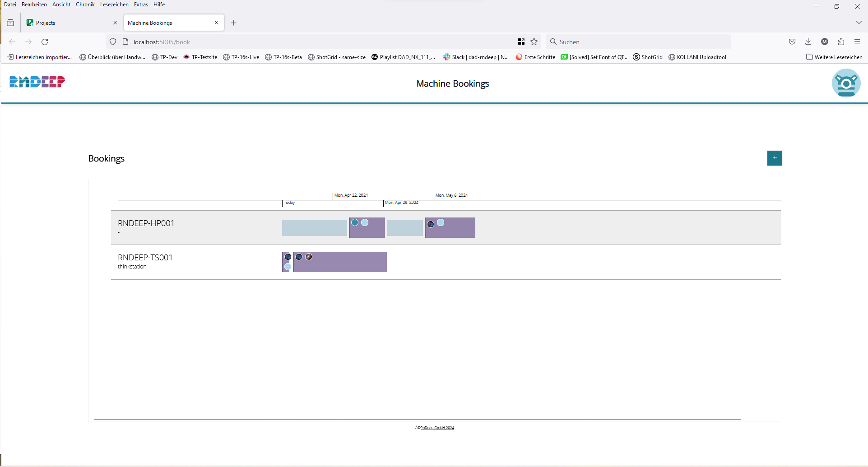
Task: Bookmark this page with the star icon
Action: point(534,42)
